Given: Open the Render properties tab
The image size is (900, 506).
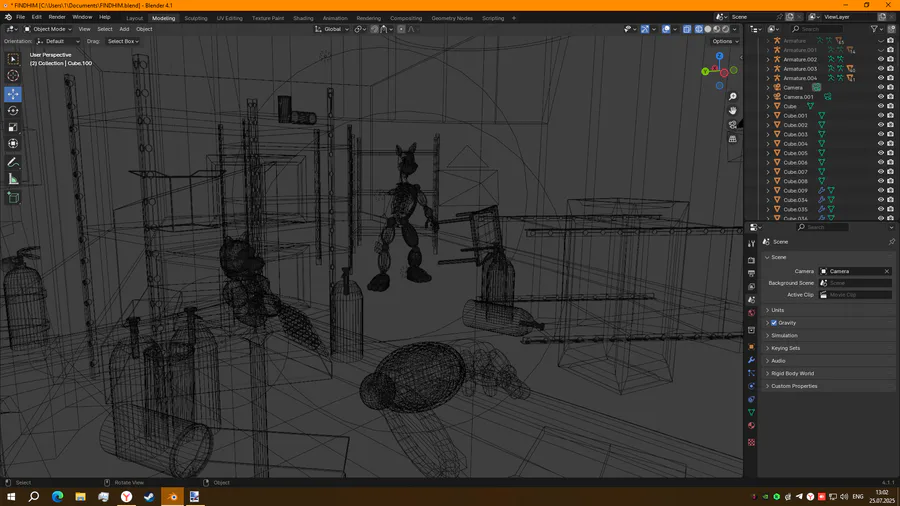Looking at the screenshot, I should point(751,260).
